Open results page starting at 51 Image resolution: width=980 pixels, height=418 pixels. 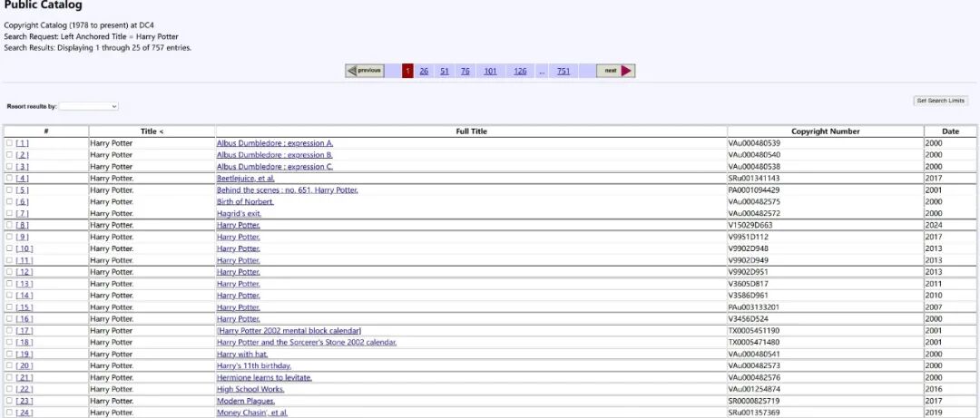(x=445, y=72)
